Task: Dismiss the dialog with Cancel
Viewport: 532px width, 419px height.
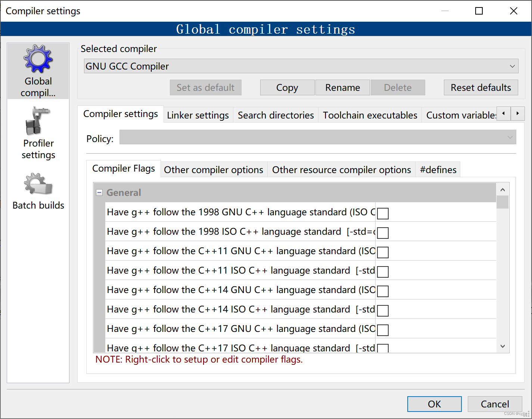Action: (x=495, y=404)
